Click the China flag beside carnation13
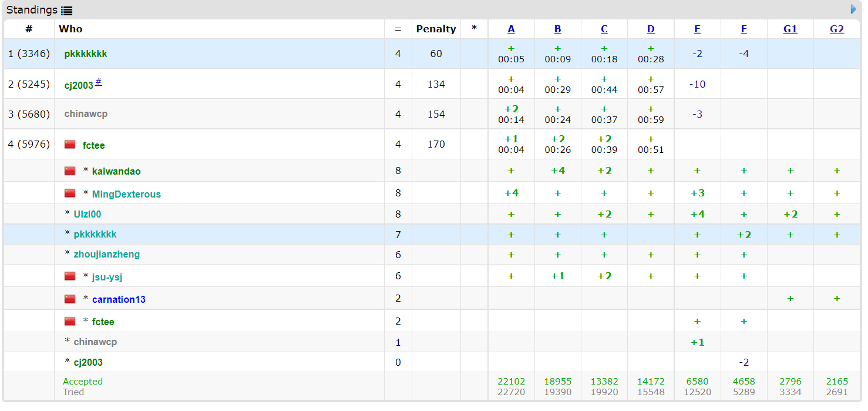This screenshot has height=411, width=868. pos(70,299)
